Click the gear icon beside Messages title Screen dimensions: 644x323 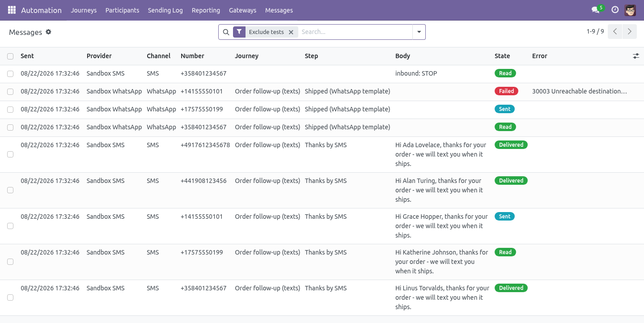48,32
